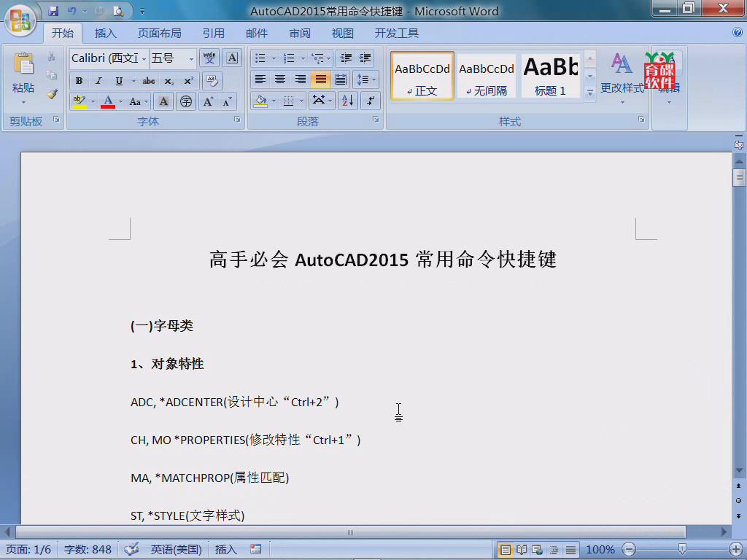Cut the selected text
The image size is (747, 560).
pos(52,58)
